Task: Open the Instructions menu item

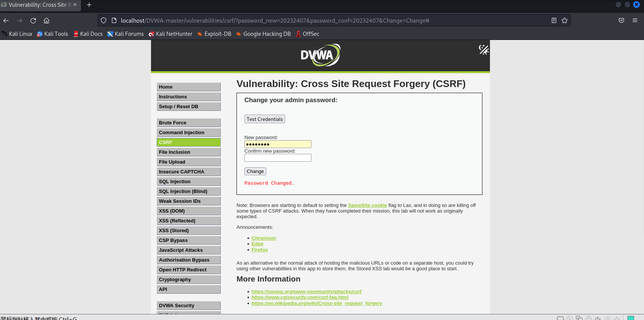Action: [189, 96]
